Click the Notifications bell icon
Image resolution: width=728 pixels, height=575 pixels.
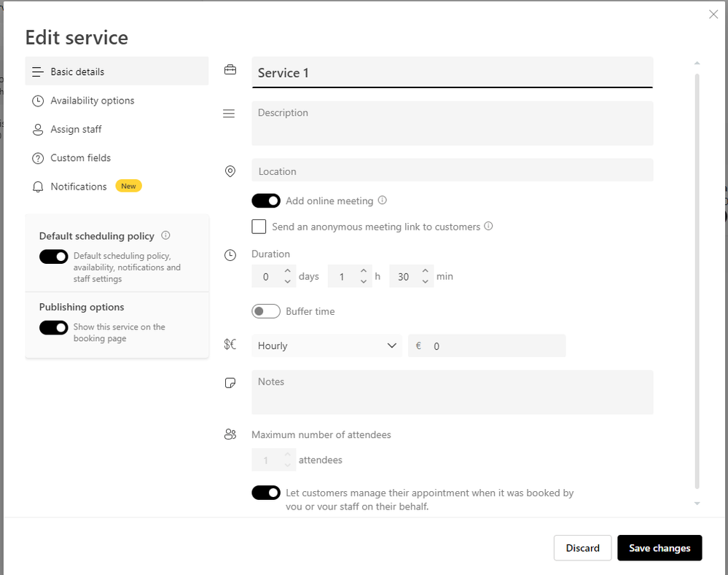pyautogui.click(x=38, y=187)
